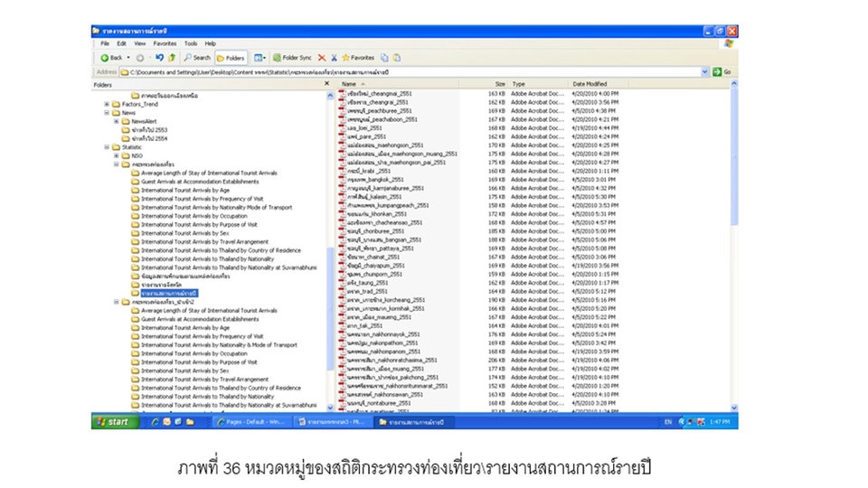868x488 pixels.
Task: Click the Windows start button
Action: pos(114,422)
